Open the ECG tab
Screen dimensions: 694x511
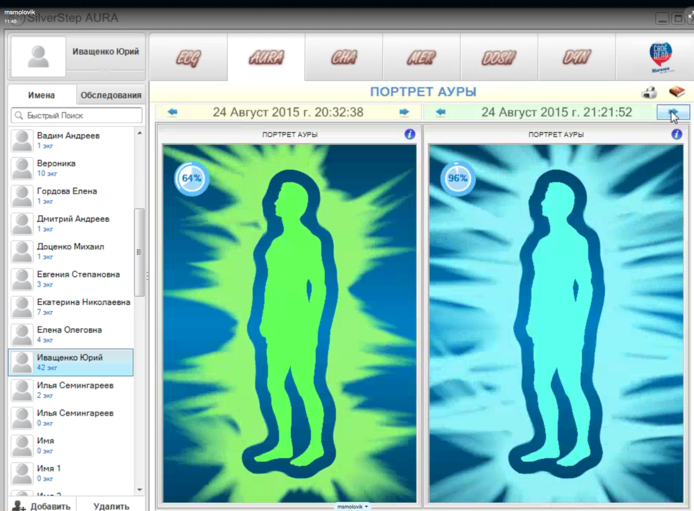coord(189,58)
